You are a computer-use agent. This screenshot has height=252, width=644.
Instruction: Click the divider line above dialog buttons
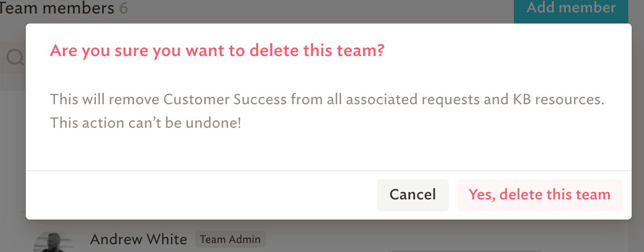pyautogui.click(x=329, y=170)
